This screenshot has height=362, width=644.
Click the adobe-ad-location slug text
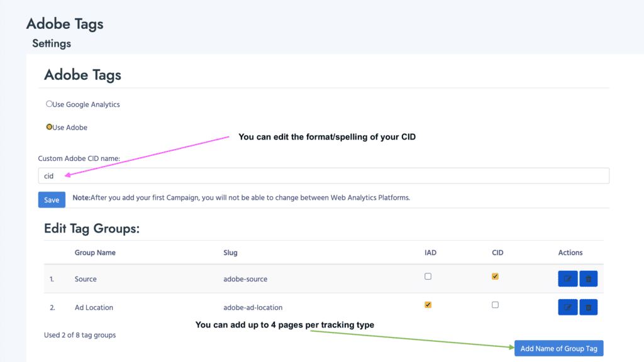(253, 307)
